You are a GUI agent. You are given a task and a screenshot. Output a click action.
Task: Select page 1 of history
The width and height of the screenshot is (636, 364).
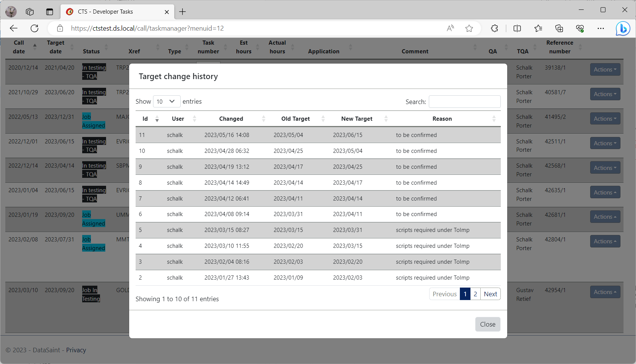[x=465, y=294]
